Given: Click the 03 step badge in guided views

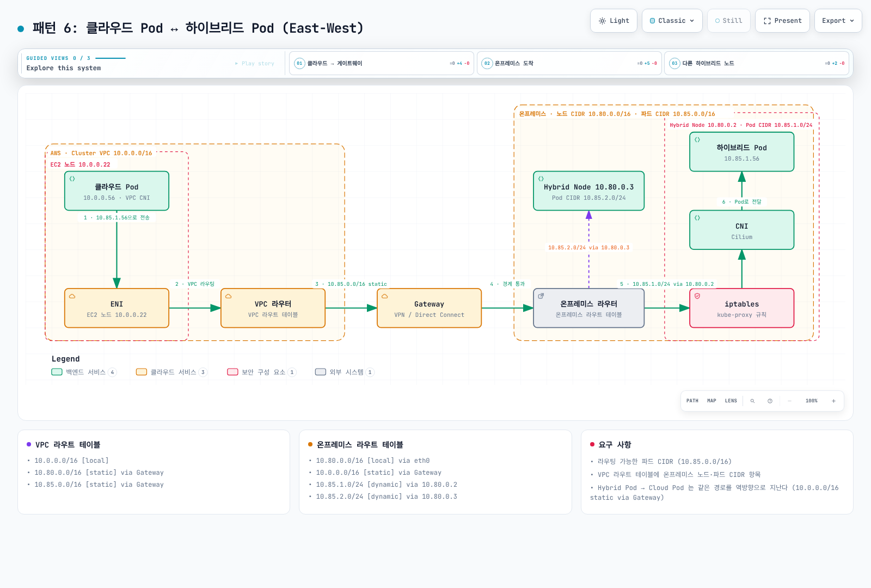Looking at the screenshot, I should pos(674,63).
